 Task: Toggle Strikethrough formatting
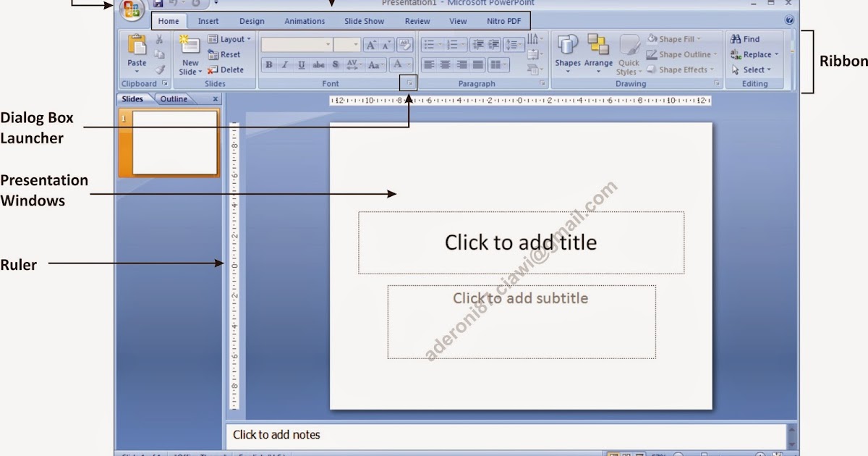point(318,64)
